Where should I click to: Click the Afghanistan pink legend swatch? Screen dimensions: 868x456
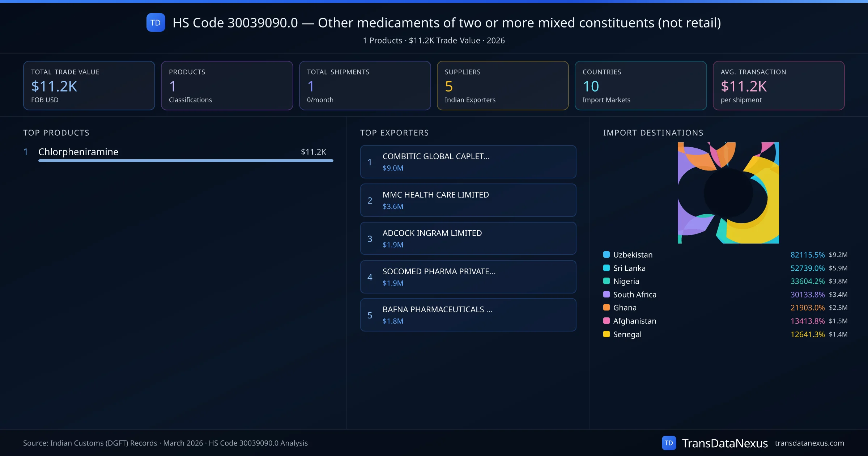tap(607, 321)
